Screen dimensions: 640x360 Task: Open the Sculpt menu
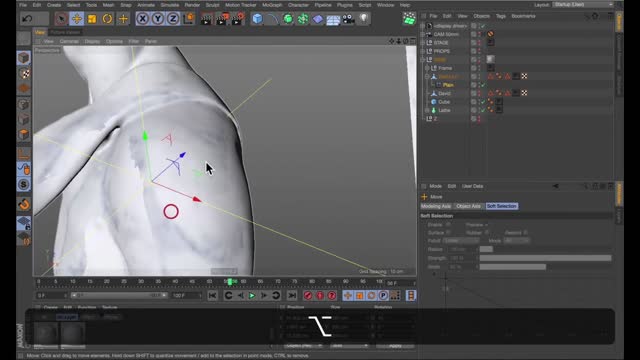(x=212, y=5)
